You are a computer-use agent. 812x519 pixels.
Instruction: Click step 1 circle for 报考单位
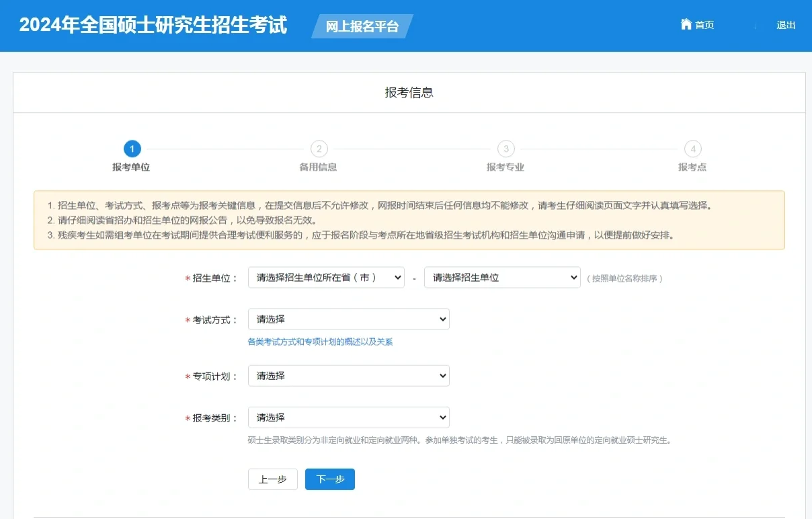pyautogui.click(x=132, y=149)
